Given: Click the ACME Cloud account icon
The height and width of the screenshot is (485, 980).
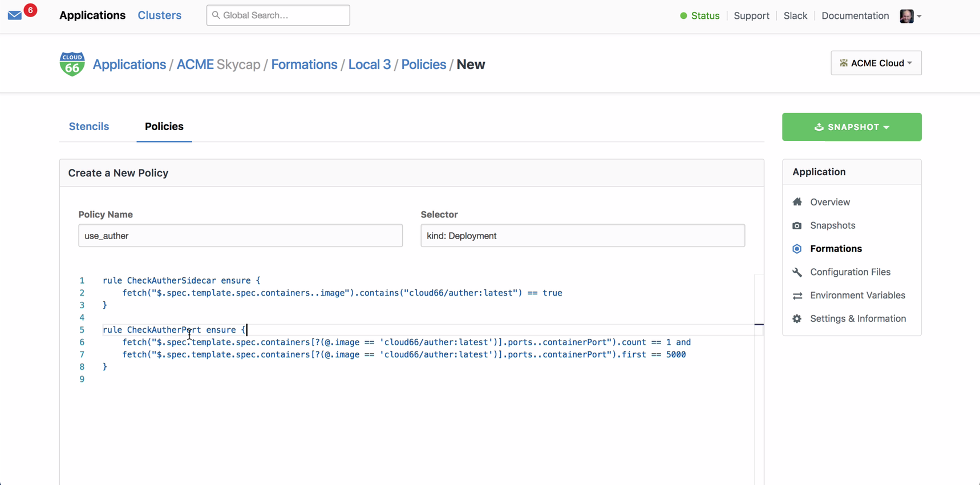Looking at the screenshot, I should [x=844, y=63].
